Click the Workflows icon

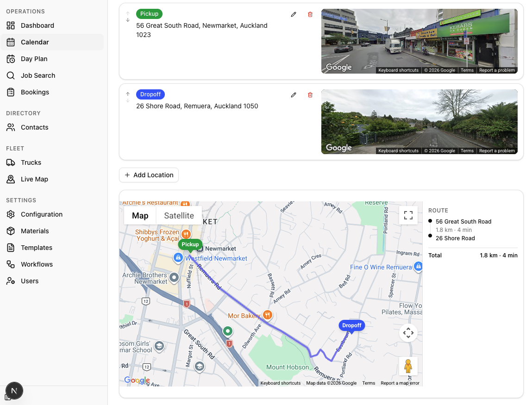(11, 264)
